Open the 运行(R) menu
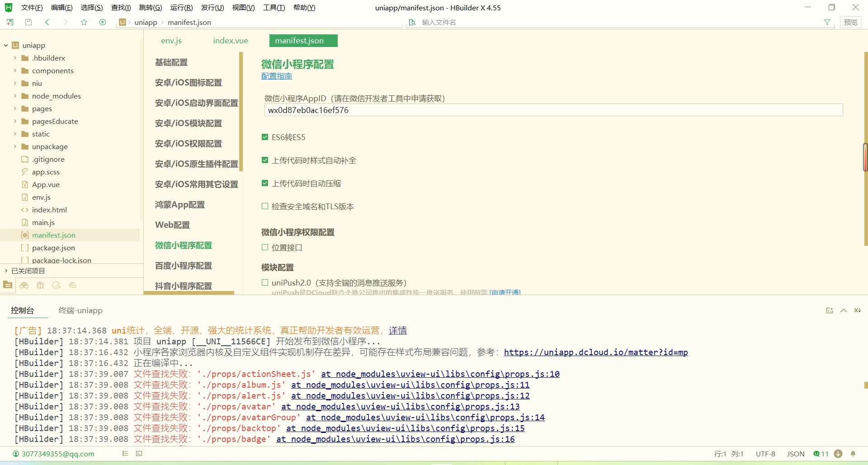The image size is (868, 465). (x=181, y=8)
